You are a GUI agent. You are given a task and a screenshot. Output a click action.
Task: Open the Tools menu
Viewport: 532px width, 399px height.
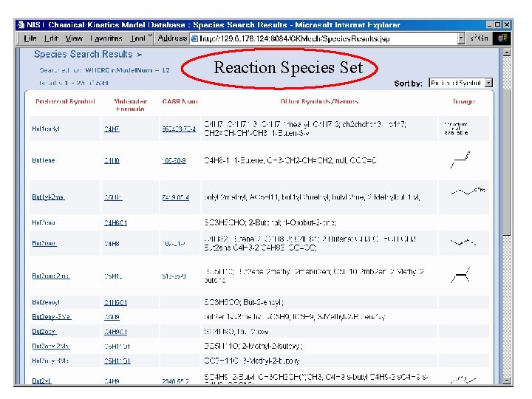pyautogui.click(x=137, y=38)
